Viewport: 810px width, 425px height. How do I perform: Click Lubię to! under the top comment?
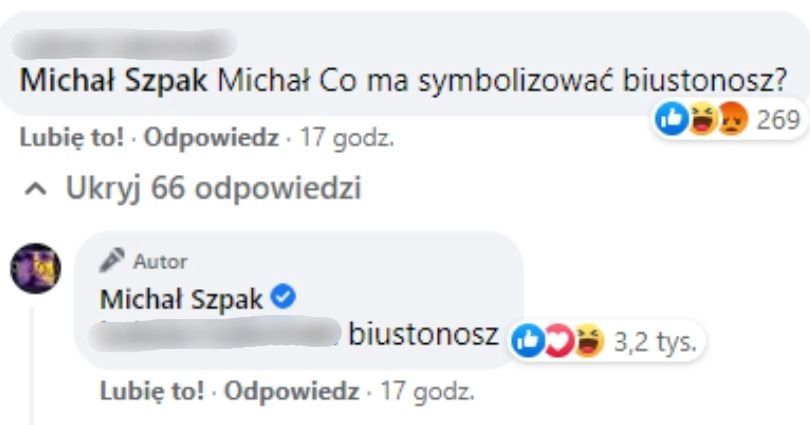[x=72, y=138]
